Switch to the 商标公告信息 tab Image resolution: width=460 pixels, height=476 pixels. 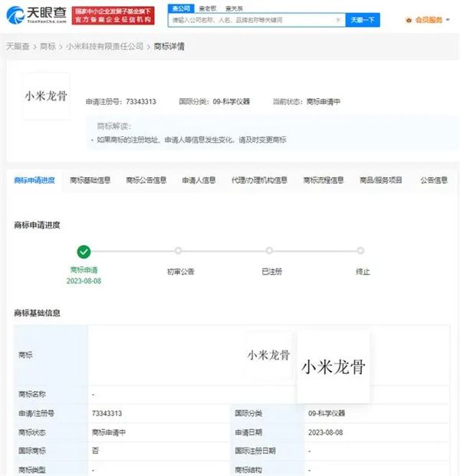tap(146, 180)
